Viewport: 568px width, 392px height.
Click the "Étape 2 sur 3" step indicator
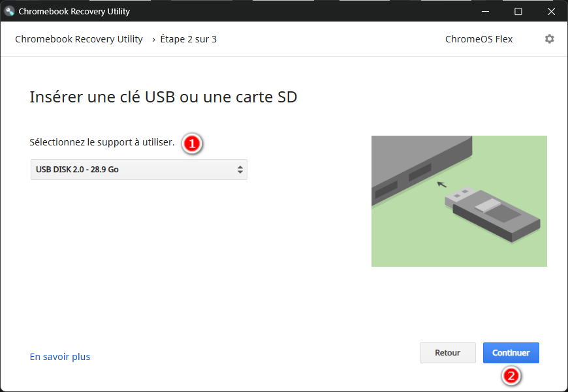[188, 39]
